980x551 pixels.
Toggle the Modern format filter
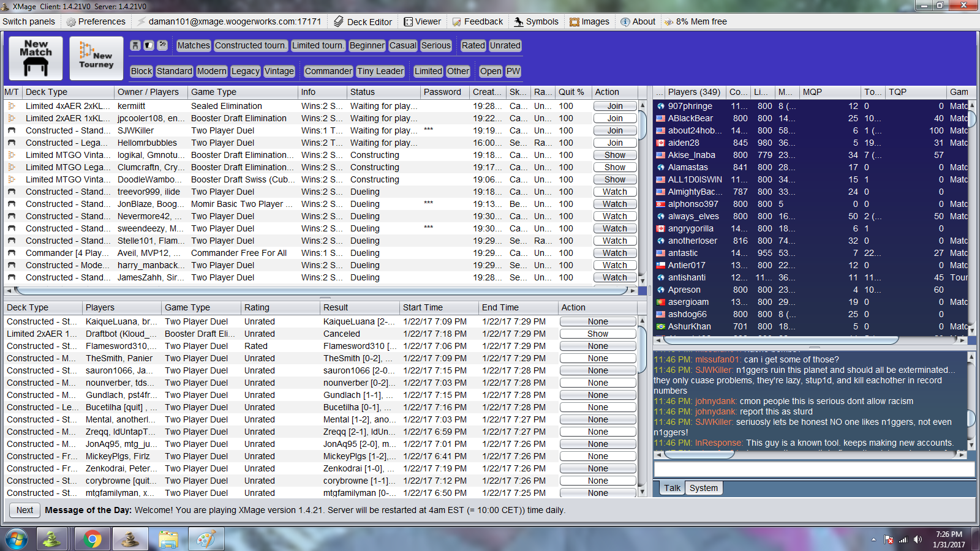coord(212,71)
